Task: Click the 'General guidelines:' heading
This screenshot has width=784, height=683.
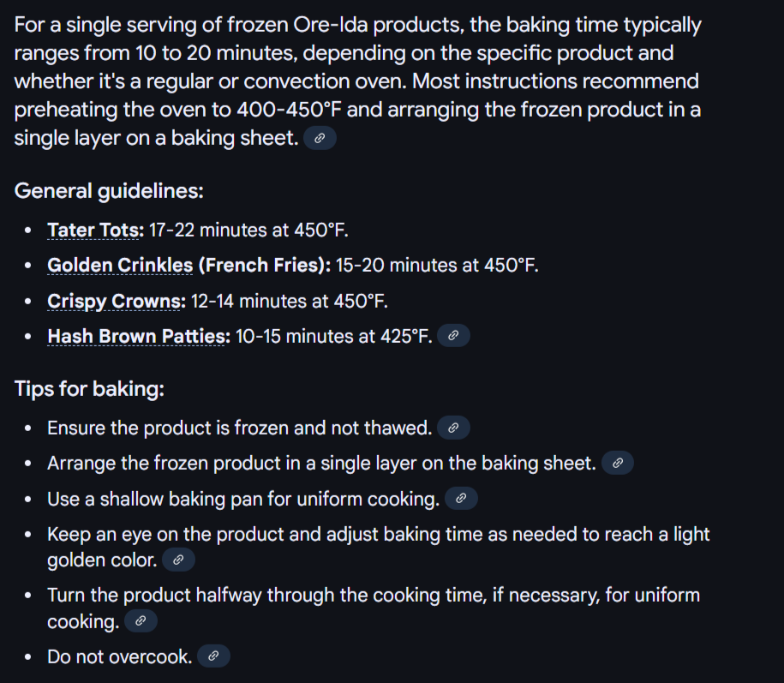Action: click(x=109, y=191)
